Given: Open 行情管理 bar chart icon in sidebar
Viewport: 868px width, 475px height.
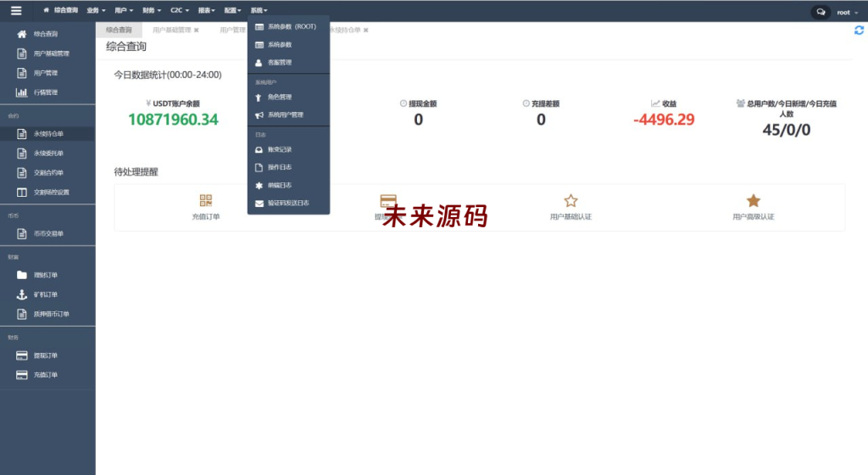Looking at the screenshot, I should coord(21,92).
